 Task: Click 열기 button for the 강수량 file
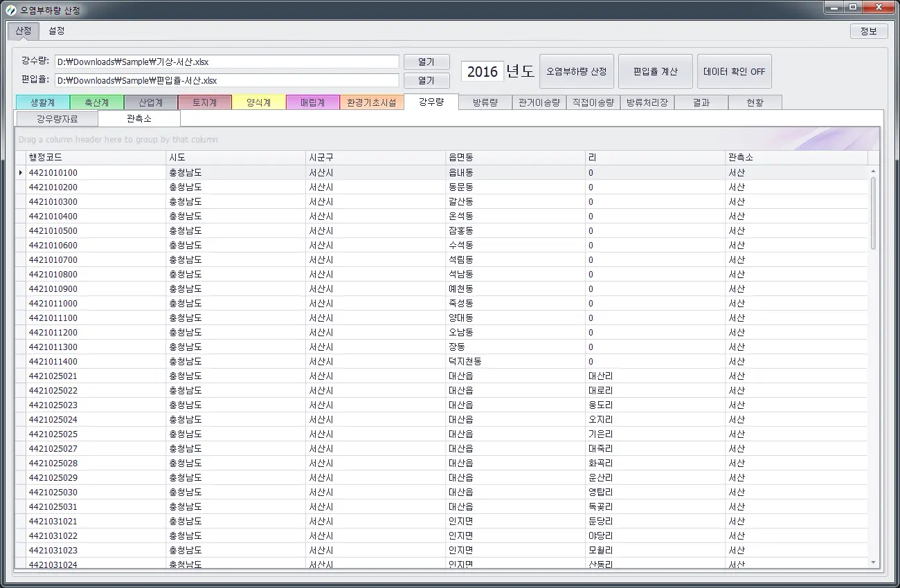(x=426, y=62)
